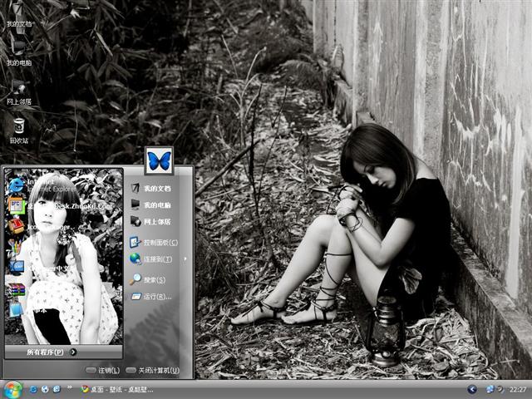Select Search (搜索) in Start menu

pyautogui.click(x=154, y=279)
